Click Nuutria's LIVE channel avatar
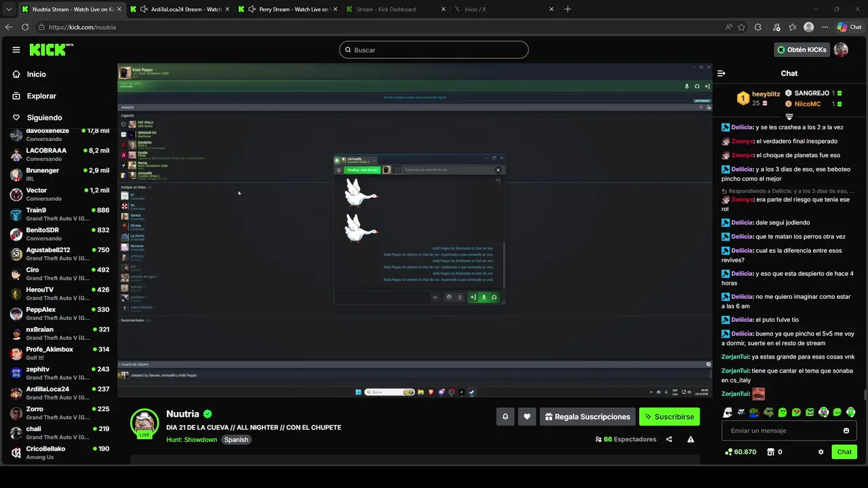The image size is (868, 488). [144, 424]
